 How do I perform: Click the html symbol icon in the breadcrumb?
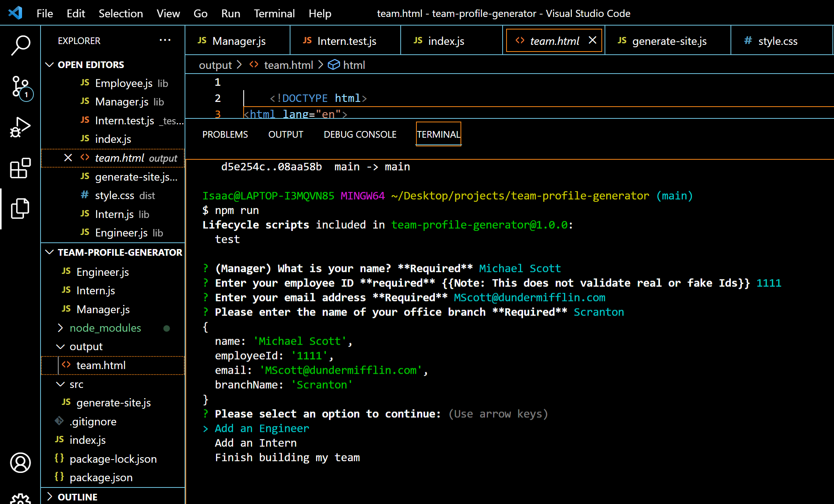pyautogui.click(x=334, y=65)
